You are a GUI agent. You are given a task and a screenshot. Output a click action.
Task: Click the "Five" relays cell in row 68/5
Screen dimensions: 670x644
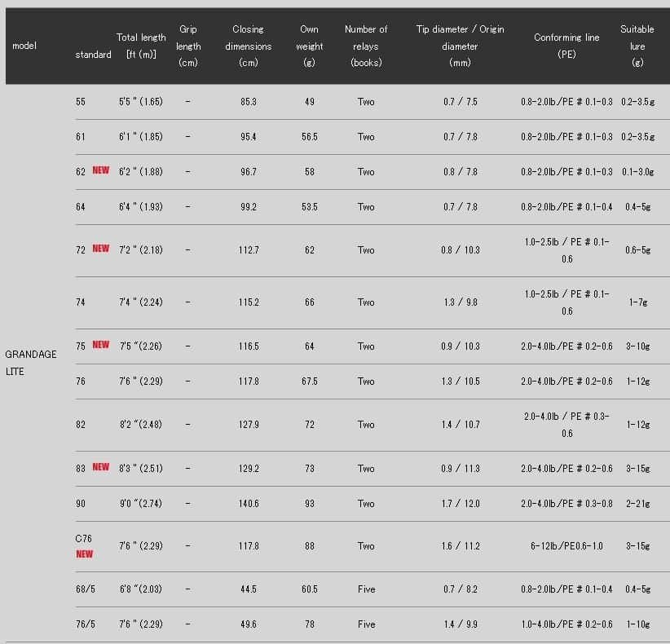tap(366, 589)
